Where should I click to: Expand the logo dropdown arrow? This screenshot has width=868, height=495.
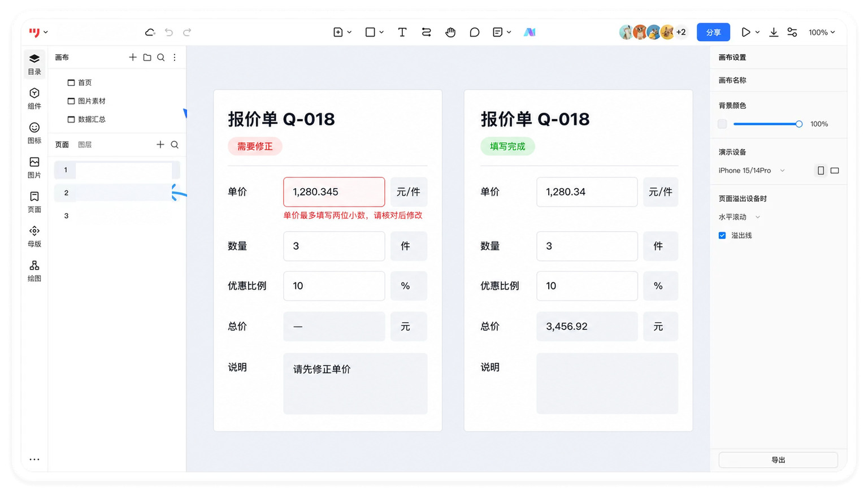(46, 32)
